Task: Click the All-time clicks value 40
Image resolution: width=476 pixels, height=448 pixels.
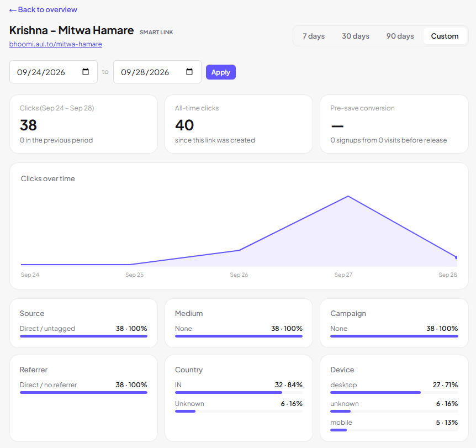Action: 184,125
